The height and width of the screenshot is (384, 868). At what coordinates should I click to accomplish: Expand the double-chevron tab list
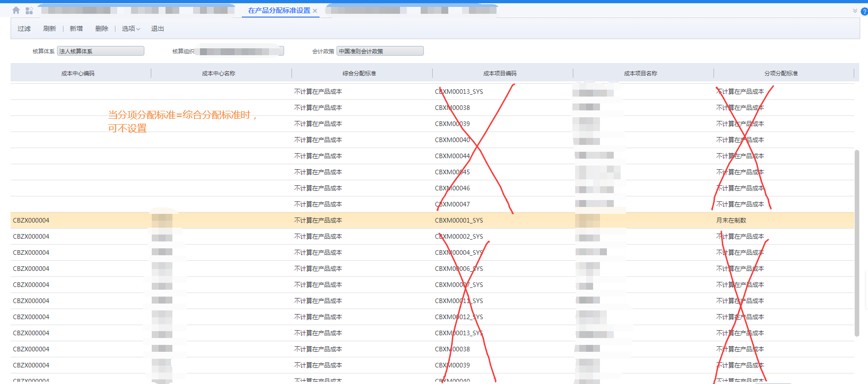coord(855,11)
